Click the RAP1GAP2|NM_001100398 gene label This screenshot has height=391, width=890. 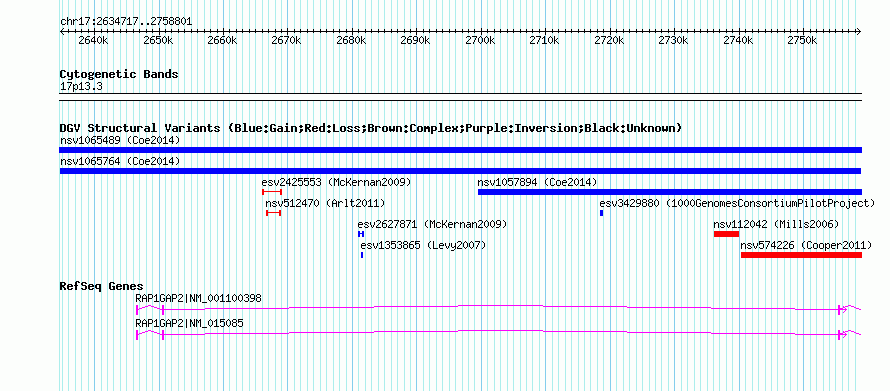[198, 298]
